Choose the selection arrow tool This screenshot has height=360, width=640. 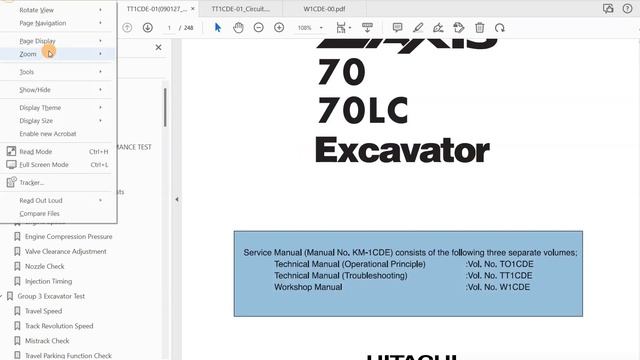pos(218,28)
